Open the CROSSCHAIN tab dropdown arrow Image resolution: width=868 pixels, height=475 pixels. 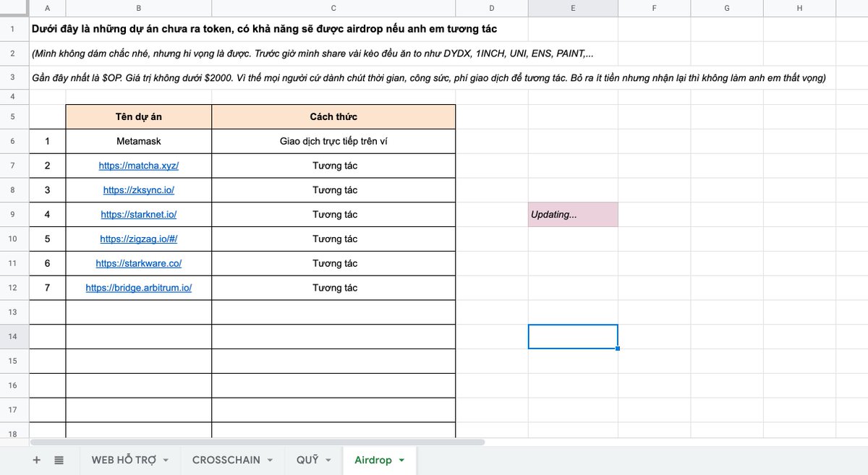coord(270,461)
